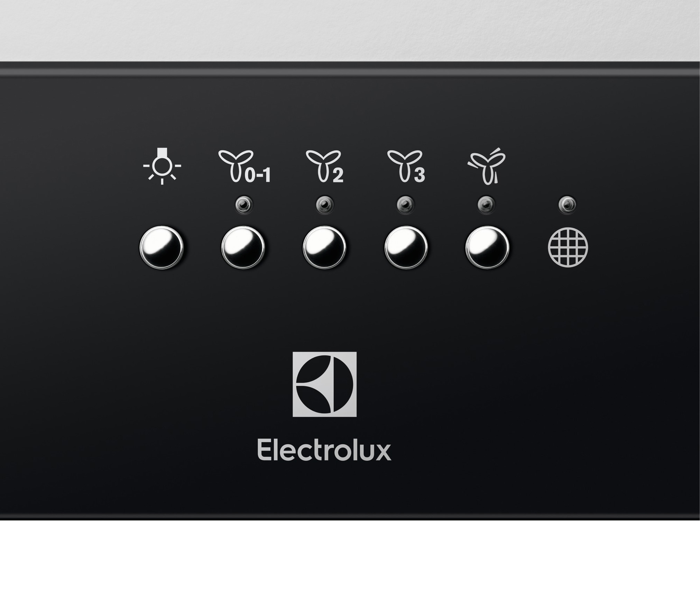Click the filter indicator LED above the grid icon
The height and width of the screenshot is (608, 700).
pyautogui.click(x=568, y=205)
